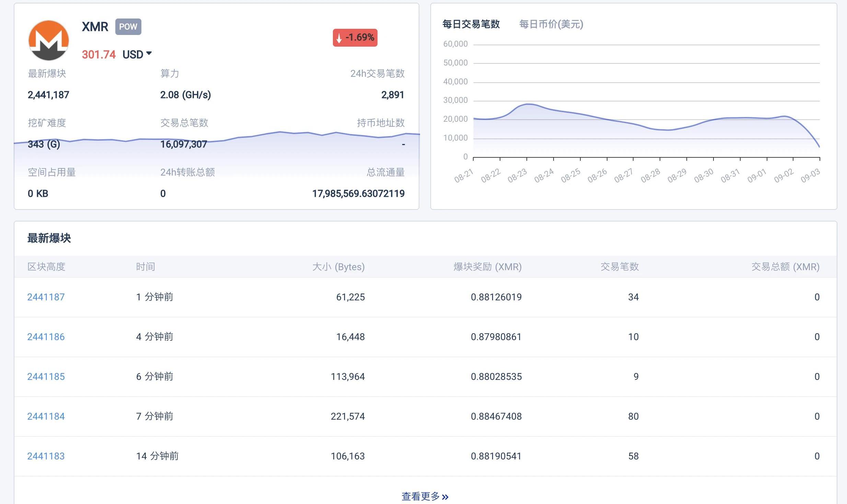Open block 2441186 link
This screenshot has height=504, width=847.
46,337
